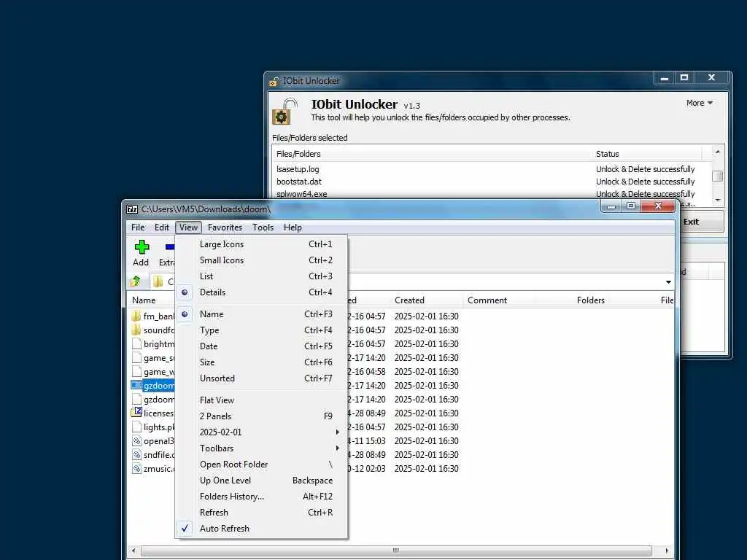
Task: Open the Help menu
Action: [293, 227]
